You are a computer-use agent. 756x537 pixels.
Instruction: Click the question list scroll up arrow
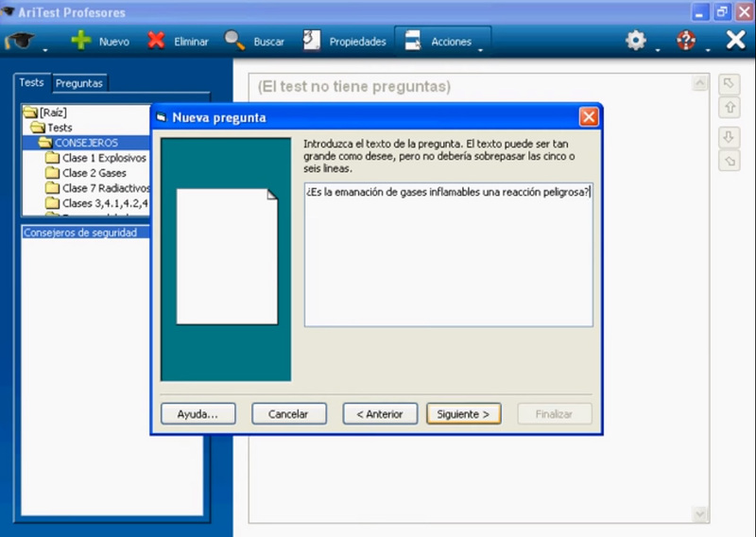click(x=699, y=83)
